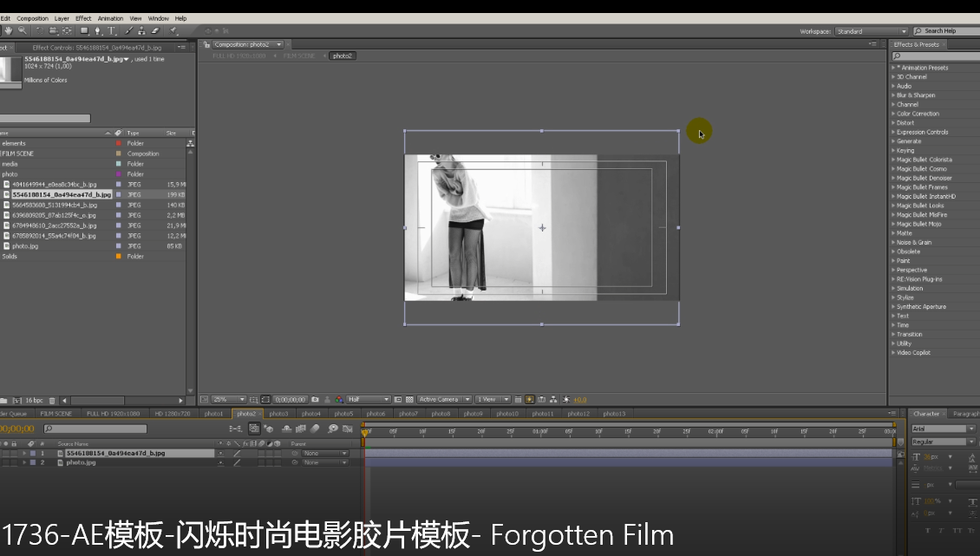
Task: Click the Effect Controls panel menu icon
Action: (x=181, y=47)
